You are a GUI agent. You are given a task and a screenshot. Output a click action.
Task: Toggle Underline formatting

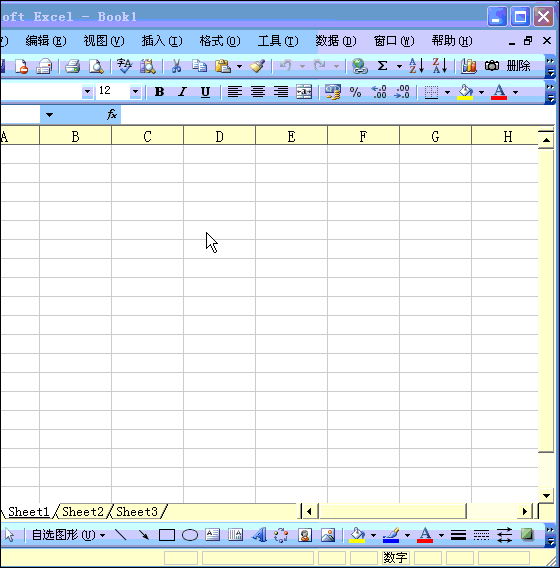pos(205,92)
